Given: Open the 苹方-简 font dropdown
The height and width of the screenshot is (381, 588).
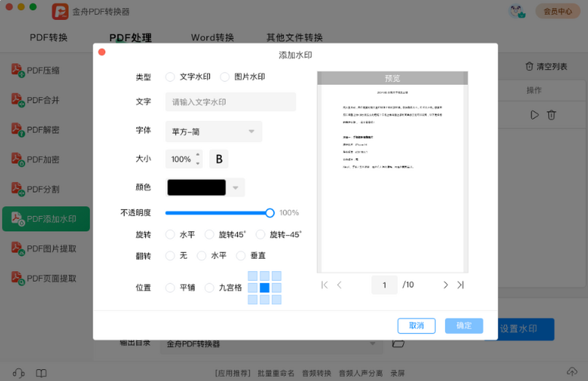Looking at the screenshot, I should [214, 131].
